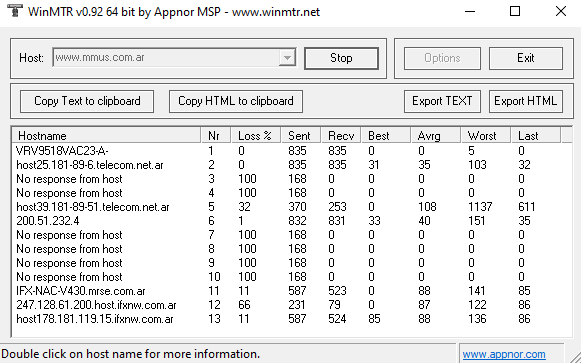Viewport: 581px width, 363px height.
Task: Click Worst value 1137 for hop 5
Action: [x=480, y=207]
